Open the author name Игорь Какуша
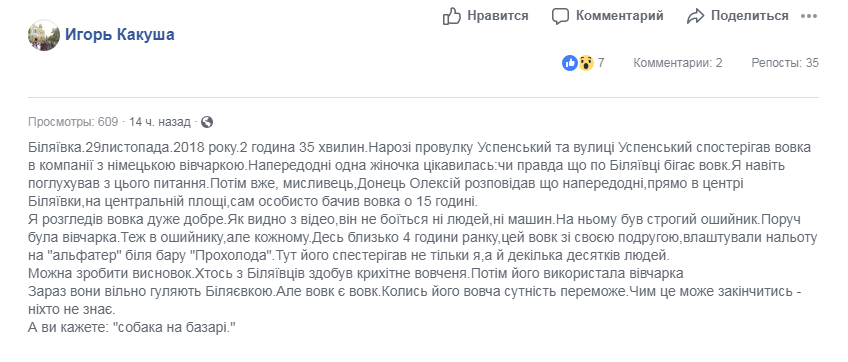 pyautogui.click(x=120, y=35)
